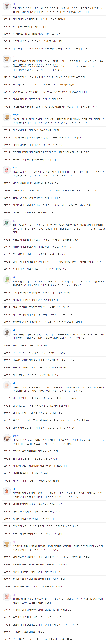Click the Sheep zodiac icon
This screenshot has width=106, height=644.
tap(7, 385)
